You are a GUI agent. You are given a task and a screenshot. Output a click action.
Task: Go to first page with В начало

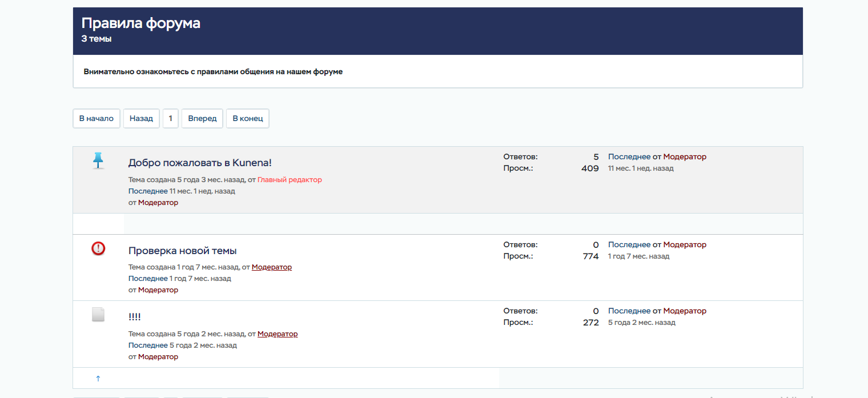(x=96, y=119)
